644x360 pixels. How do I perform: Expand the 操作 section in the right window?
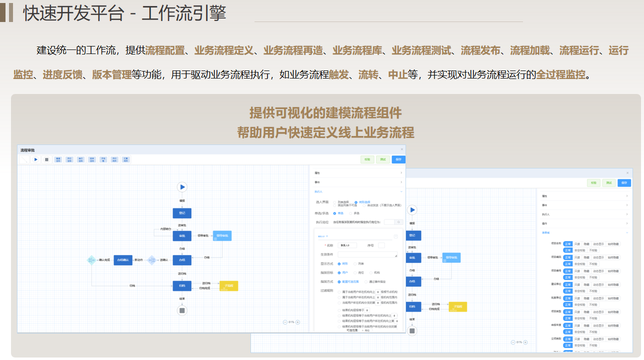tap(584, 223)
